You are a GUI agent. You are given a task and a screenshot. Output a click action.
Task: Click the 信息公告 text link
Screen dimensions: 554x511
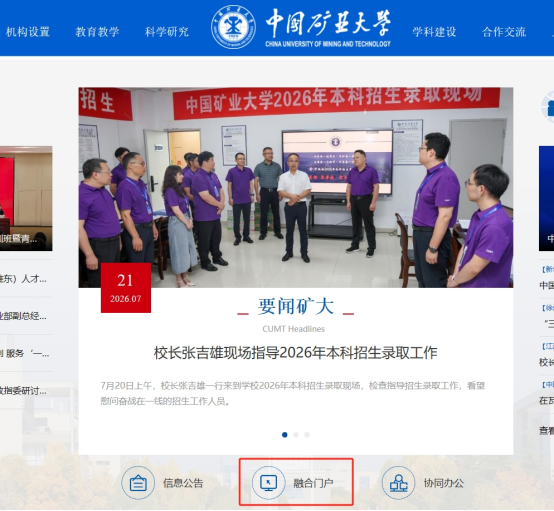tap(183, 483)
